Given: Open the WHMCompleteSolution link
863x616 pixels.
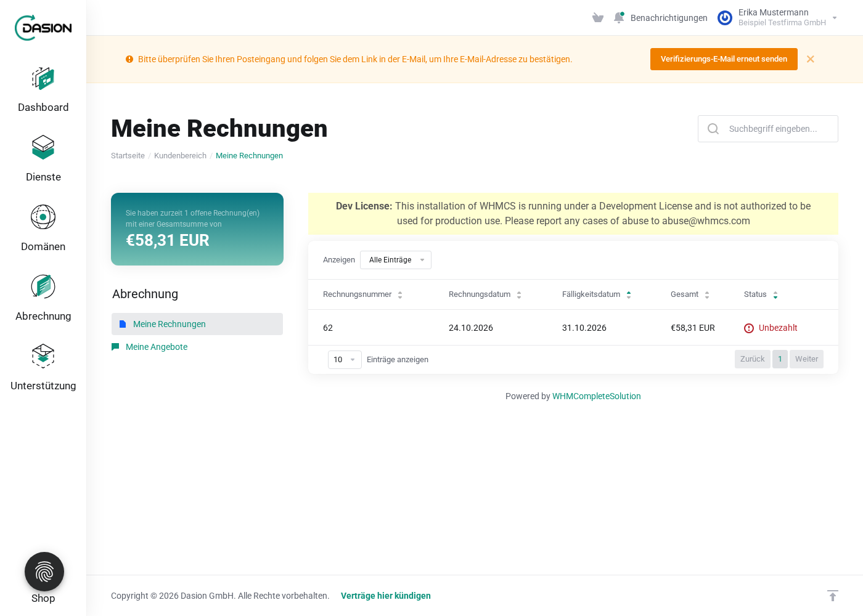Looking at the screenshot, I should click(x=597, y=396).
